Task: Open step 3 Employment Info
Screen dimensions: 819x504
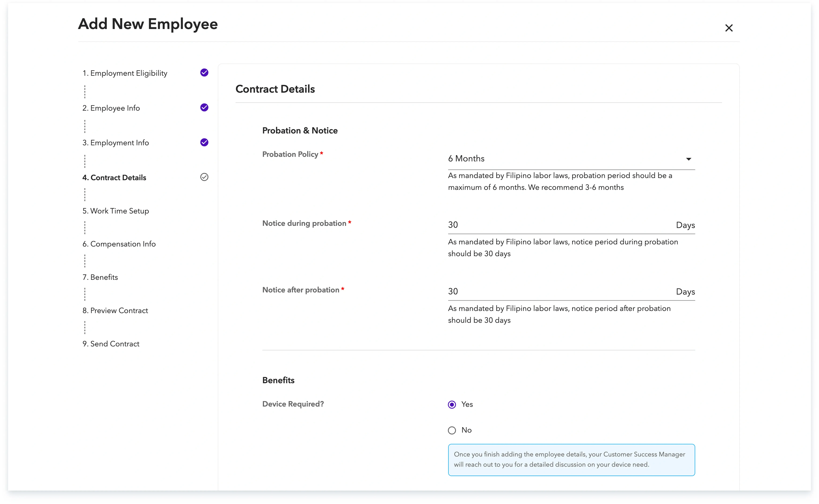Action: pyautogui.click(x=115, y=143)
